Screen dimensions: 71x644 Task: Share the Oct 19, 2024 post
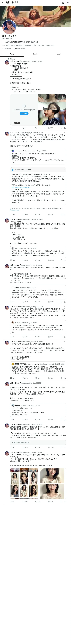(65, 260)
